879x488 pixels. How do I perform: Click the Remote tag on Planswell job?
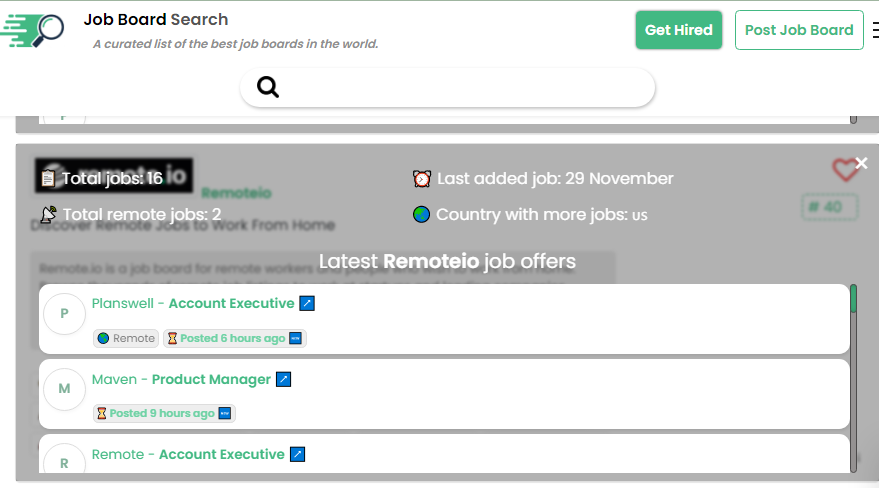point(126,338)
